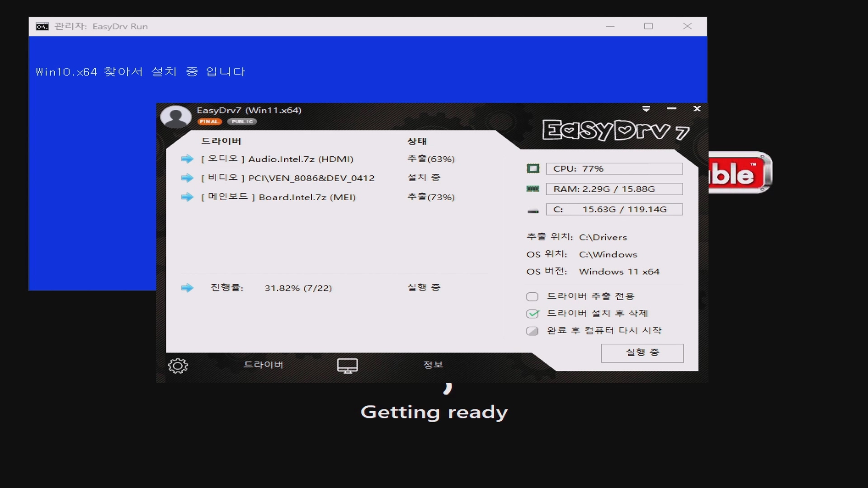The image size is (868, 488).
Task: Click the RAM memory icon
Action: pyautogui.click(x=533, y=189)
